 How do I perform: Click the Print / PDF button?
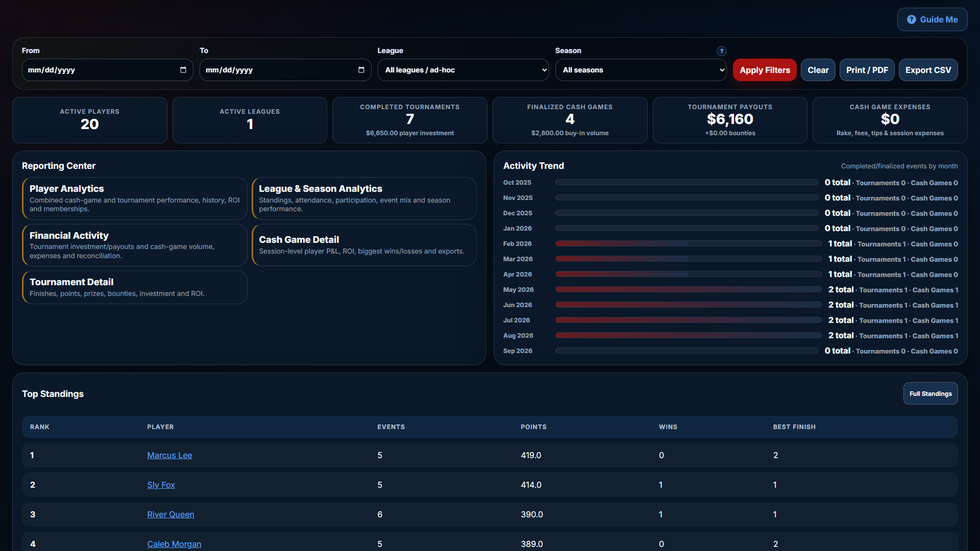pyautogui.click(x=867, y=70)
